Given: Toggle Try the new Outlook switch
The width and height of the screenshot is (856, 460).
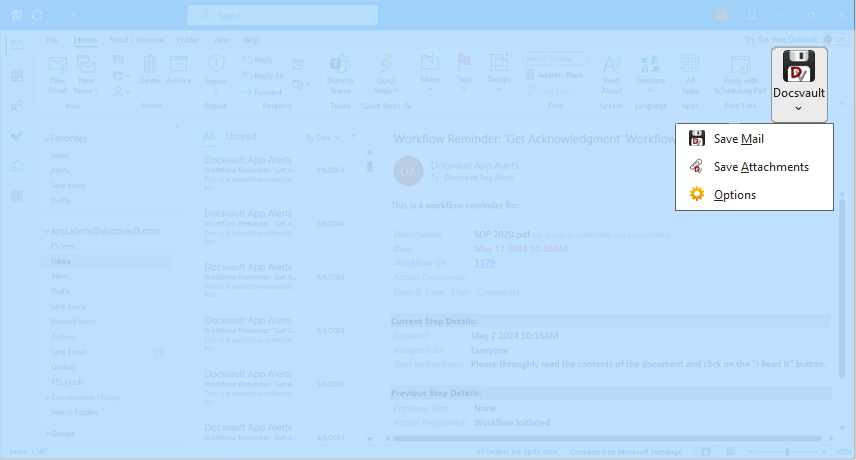Looking at the screenshot, I should tap(835, 39).
